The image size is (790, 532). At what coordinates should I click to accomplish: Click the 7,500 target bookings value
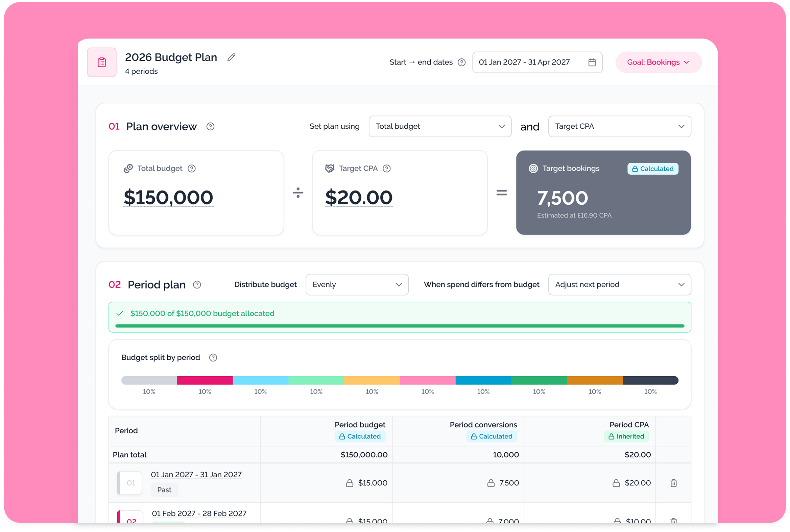point(562,198)
